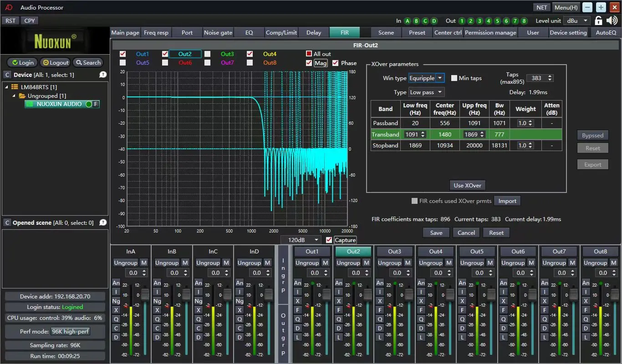This screenshot has height=364, width=622.
Task: Click the InA channel fader
Action: (145, 293)
